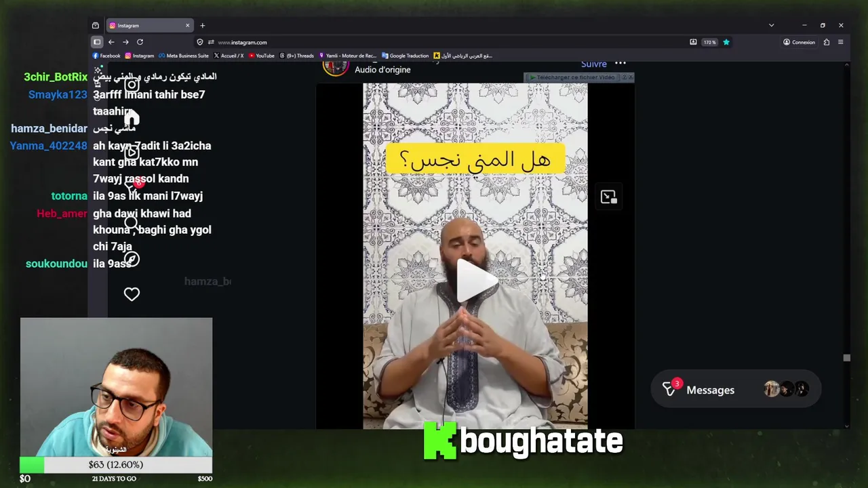Click the streamer webcam overlay
The height and width of the screenshot is (488, 868).
pos(116,387)
